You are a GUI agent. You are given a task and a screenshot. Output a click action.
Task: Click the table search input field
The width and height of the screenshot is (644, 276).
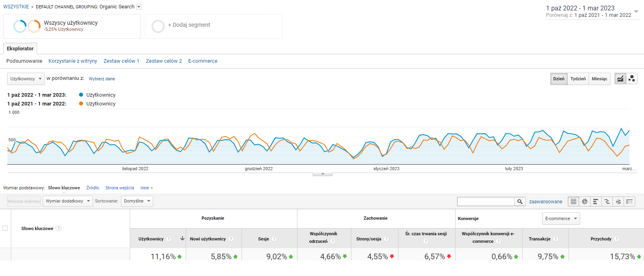coord(485,202)
